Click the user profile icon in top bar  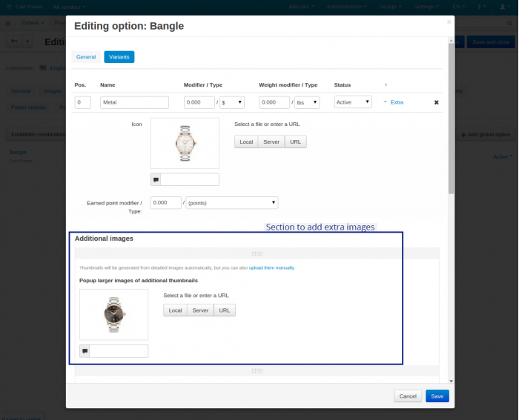(x=505, y=7)
